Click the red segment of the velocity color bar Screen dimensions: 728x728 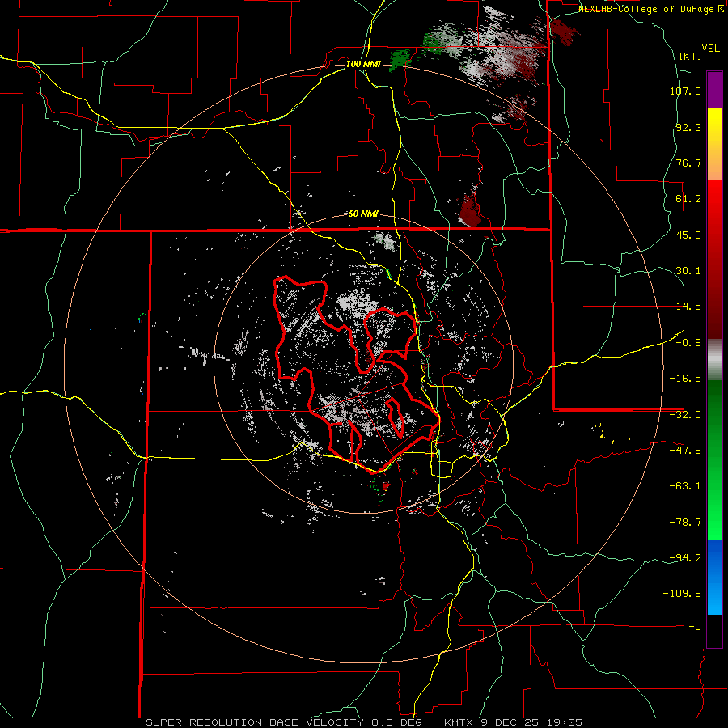click(x=714, y=259)
